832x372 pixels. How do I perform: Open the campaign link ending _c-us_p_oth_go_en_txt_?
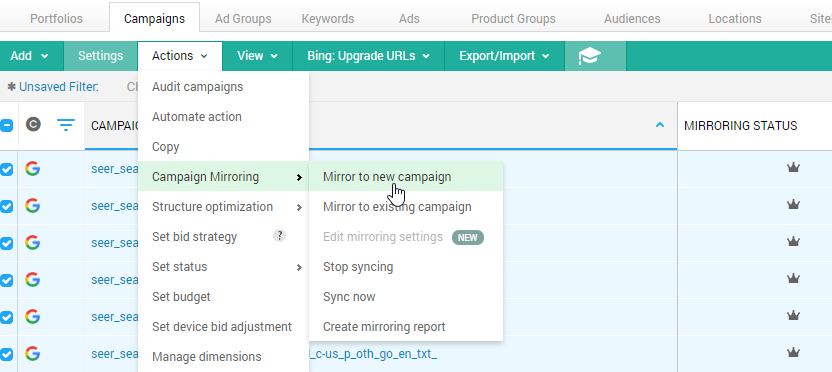tap(373, 354)
